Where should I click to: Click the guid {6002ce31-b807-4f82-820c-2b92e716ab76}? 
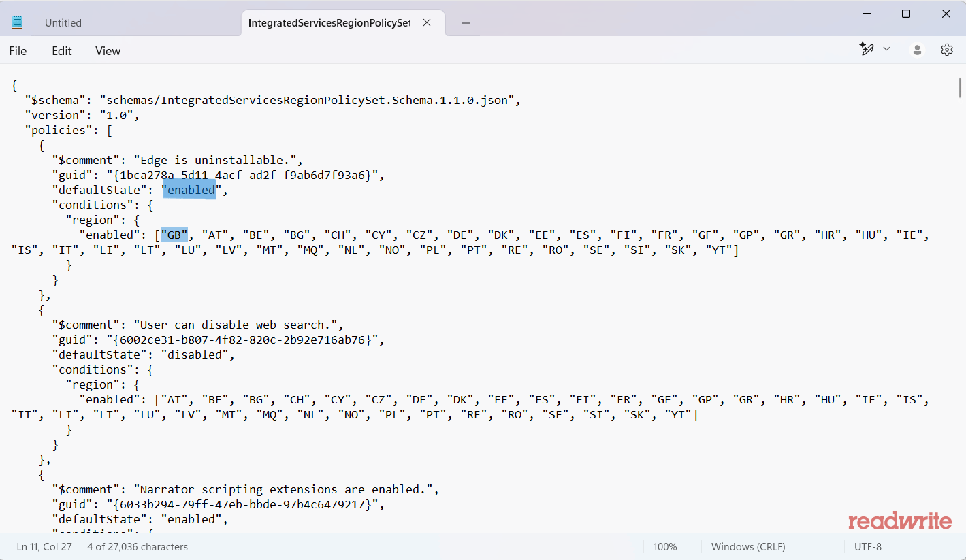click(242, 340)
